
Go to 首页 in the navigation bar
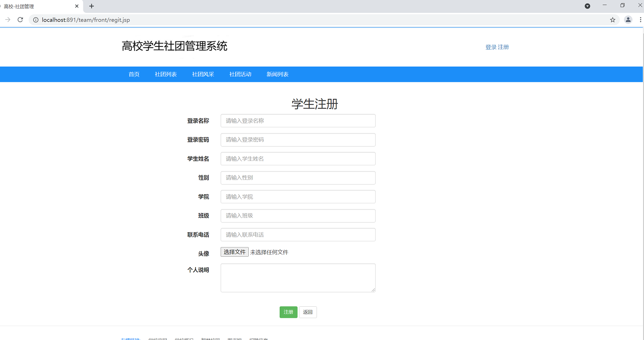click(134, 74)
